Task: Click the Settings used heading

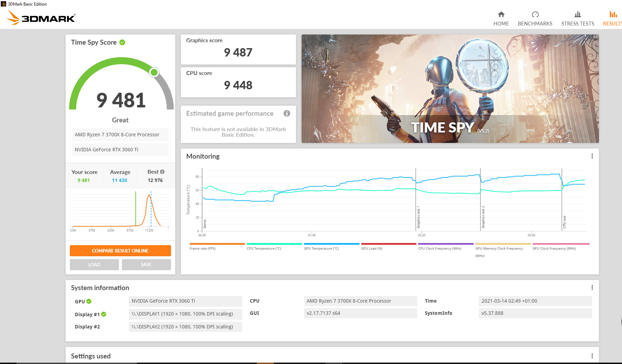Action: click(91, 356)
